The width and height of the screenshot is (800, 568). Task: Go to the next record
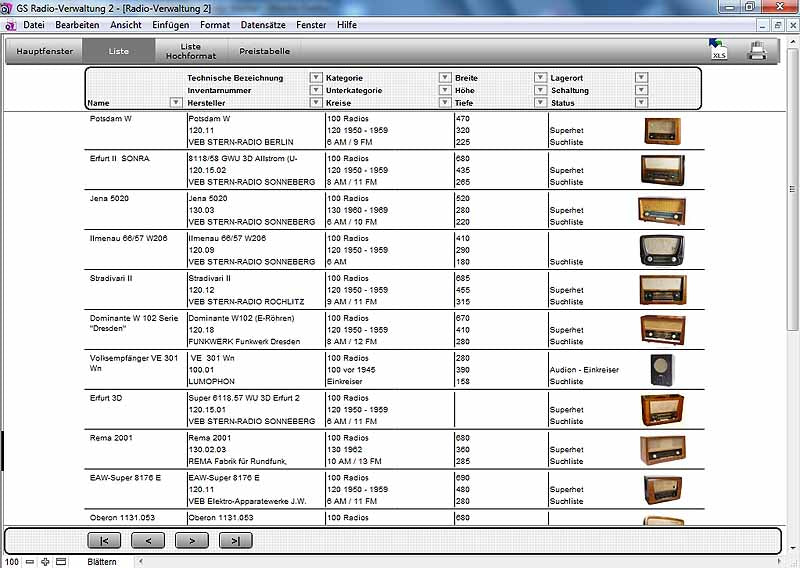[x=191, y=541]
